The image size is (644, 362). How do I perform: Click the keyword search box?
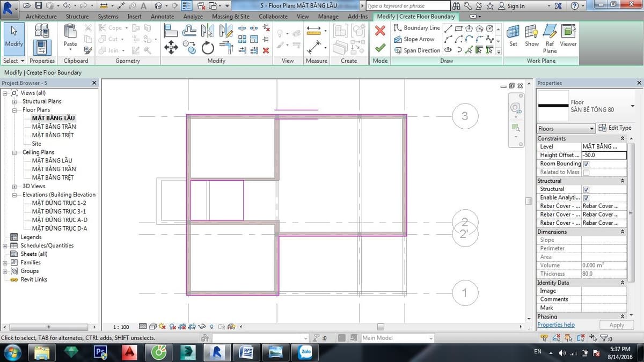tap(407, 6)
